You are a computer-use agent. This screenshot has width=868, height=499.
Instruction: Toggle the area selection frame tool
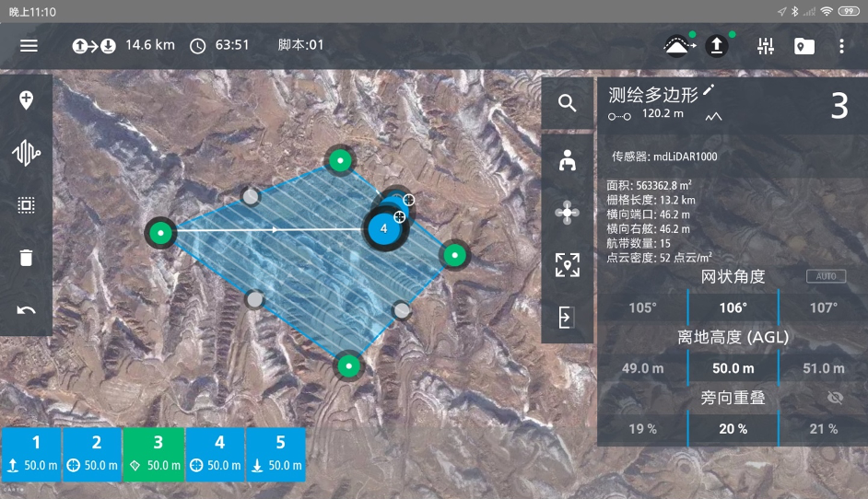tap(26, 205)
